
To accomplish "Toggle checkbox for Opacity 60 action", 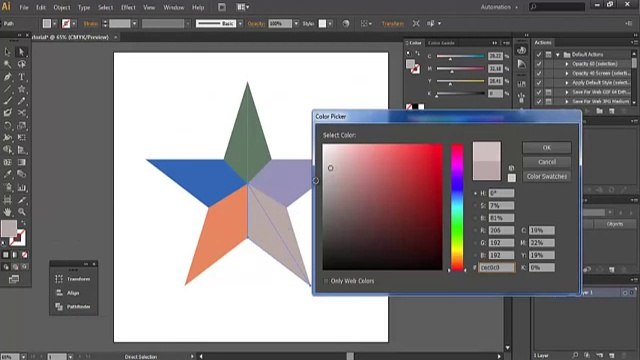I will [x=539, y=64].
